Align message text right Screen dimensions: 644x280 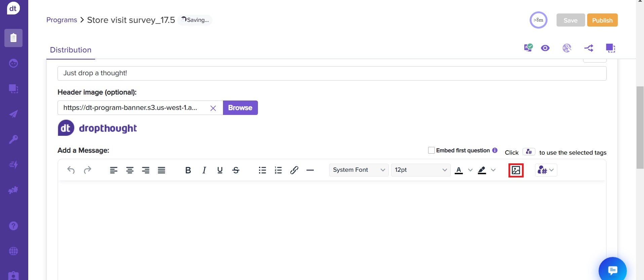point(146,170)
